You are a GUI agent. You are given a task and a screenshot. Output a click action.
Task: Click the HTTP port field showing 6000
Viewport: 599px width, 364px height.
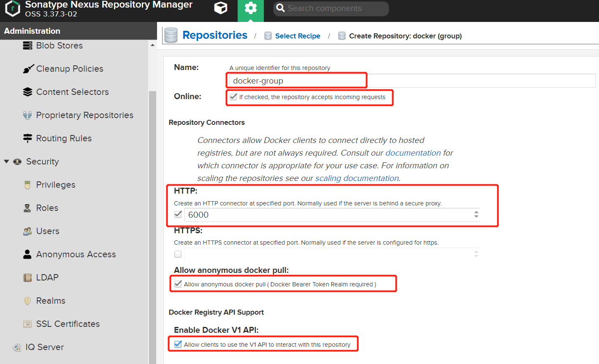pos(329,215)
